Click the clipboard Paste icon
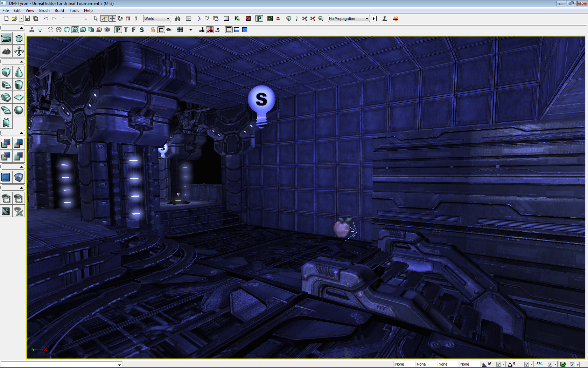Viewport: 588px width, 368px height. pos(216,19)
